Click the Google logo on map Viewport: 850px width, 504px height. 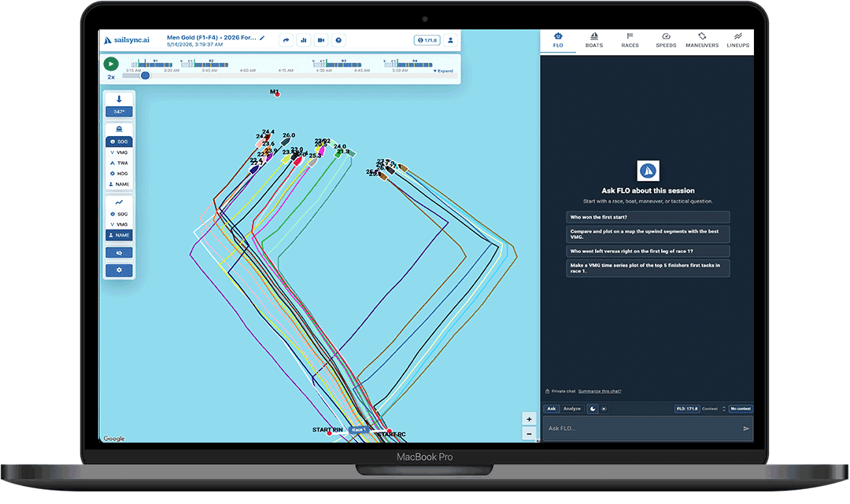coord(114,439)
